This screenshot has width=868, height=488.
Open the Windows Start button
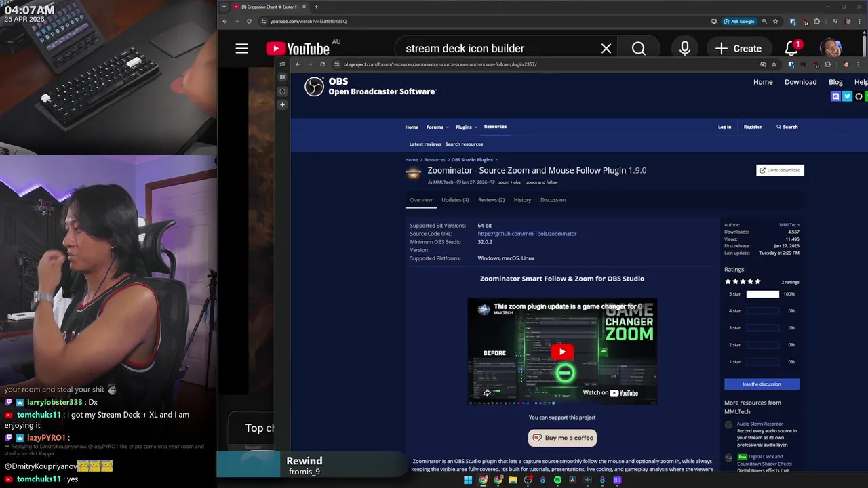pos(467,480)
